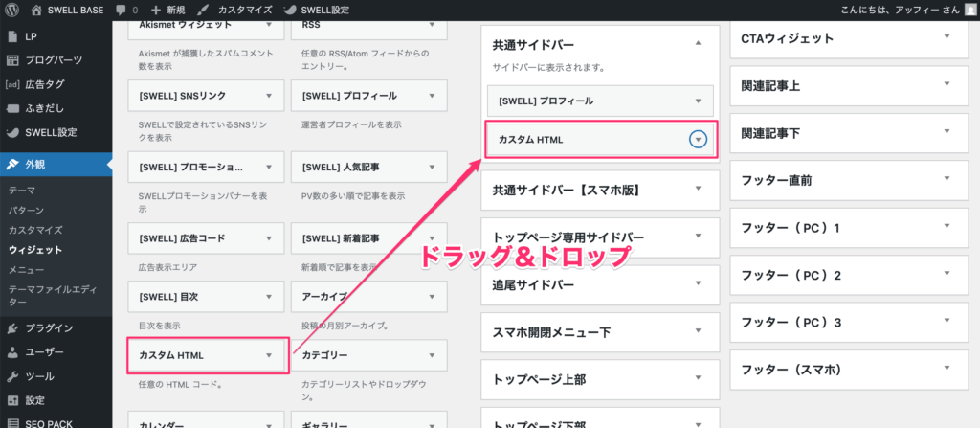Expand フッター（PC）3 area
This screenshot has width=980, height=428.
tap(947, 321)
